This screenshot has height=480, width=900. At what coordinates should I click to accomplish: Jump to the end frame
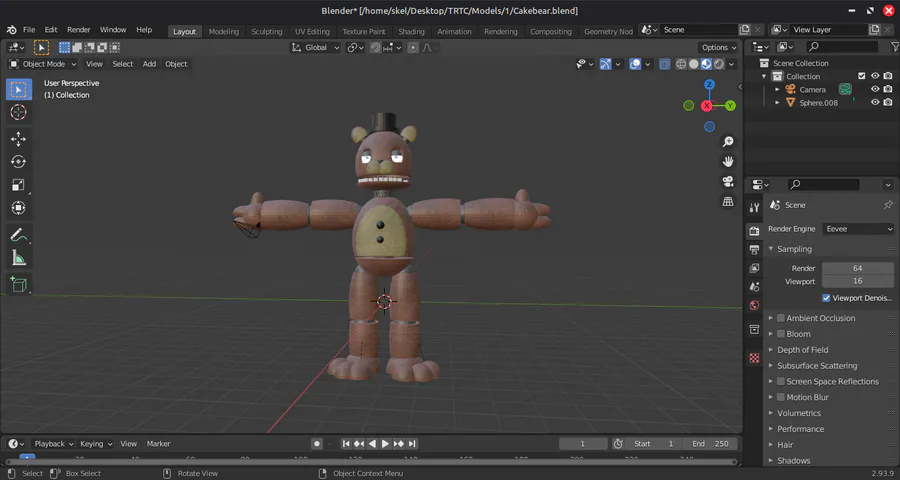coord(412,444)
